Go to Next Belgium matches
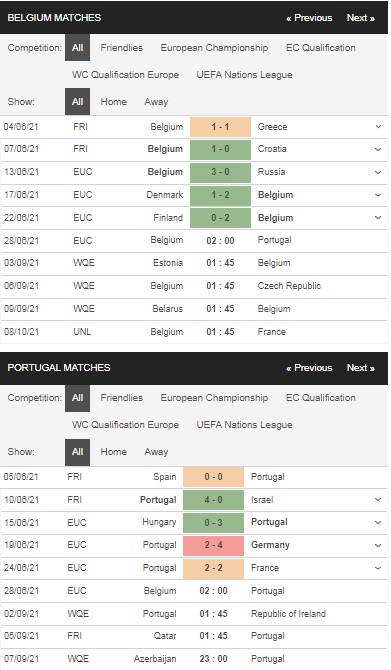Viewport: 391px width, 670px height. click(x=361, y=18)
